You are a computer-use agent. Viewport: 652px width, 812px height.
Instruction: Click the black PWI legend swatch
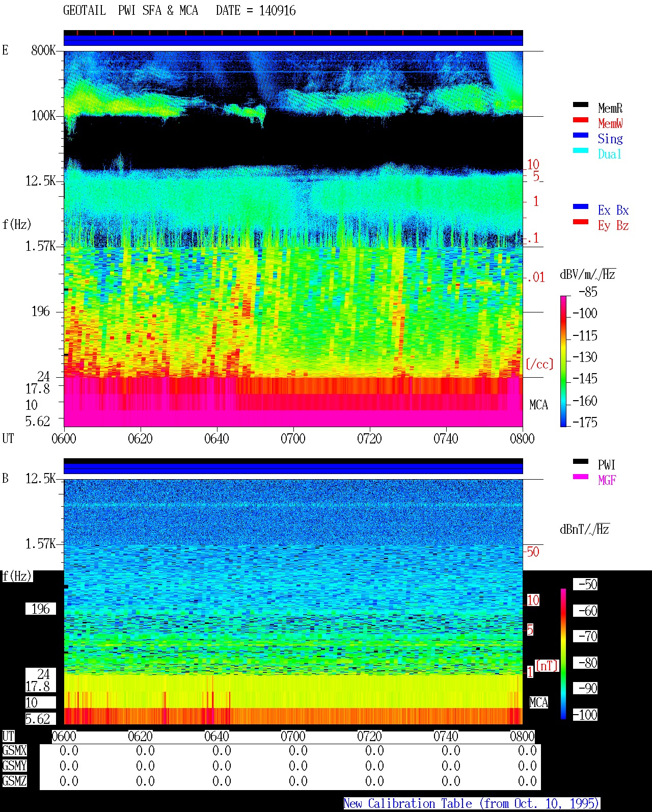click(x=581, y=462)
